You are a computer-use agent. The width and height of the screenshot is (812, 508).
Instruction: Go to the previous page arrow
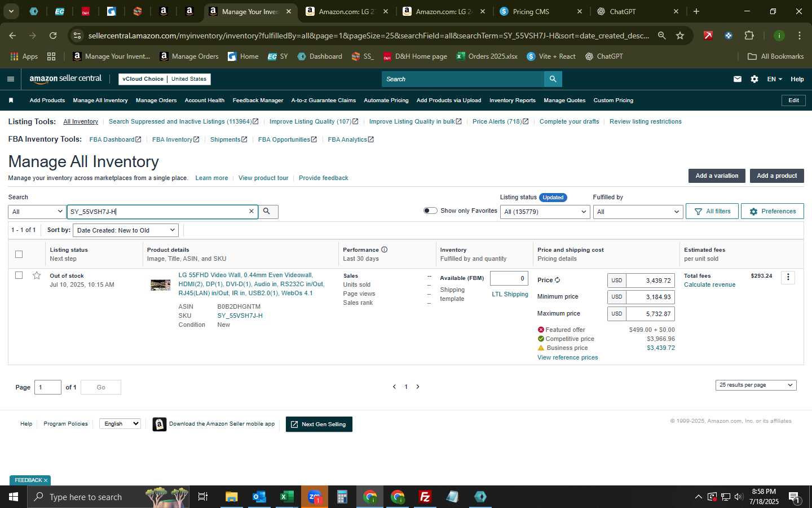coord(394,387)
